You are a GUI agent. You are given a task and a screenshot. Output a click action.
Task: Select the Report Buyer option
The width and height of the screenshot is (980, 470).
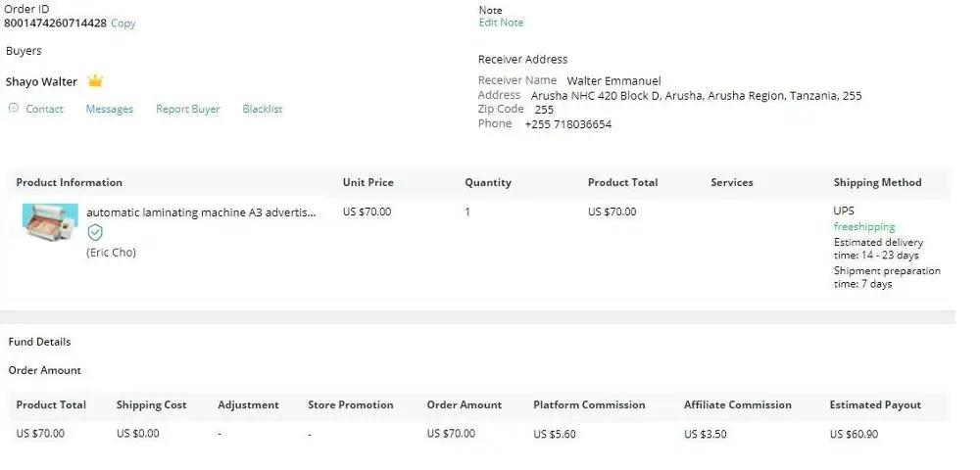tap(188, 110)
